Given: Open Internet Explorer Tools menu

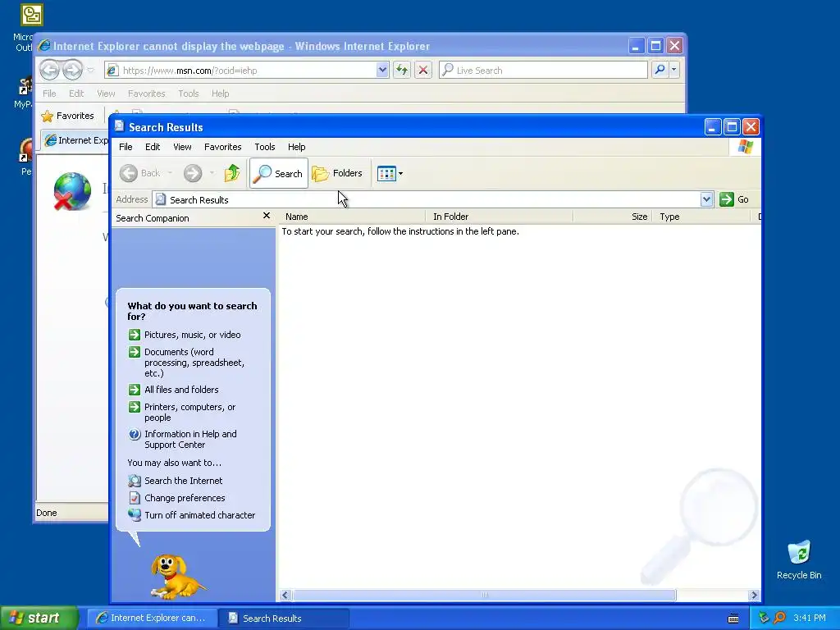Looking at the screenshot, I should point(188,94).
